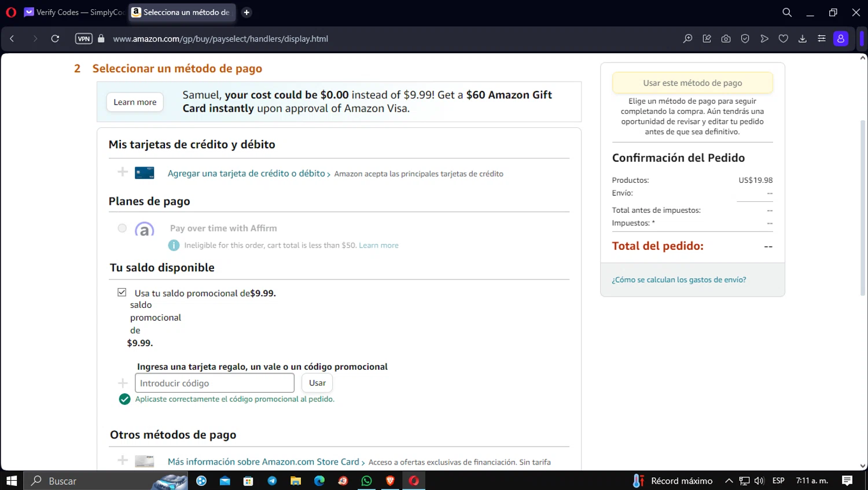Click the blue credit card thumbnail
This screenshot has height=490, width=868.
[145, 173]
